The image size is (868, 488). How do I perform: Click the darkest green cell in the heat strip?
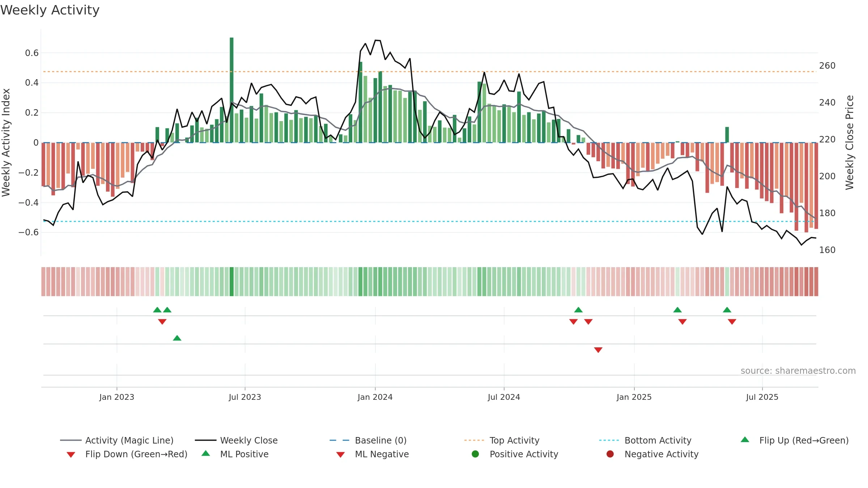pos(231,282)
